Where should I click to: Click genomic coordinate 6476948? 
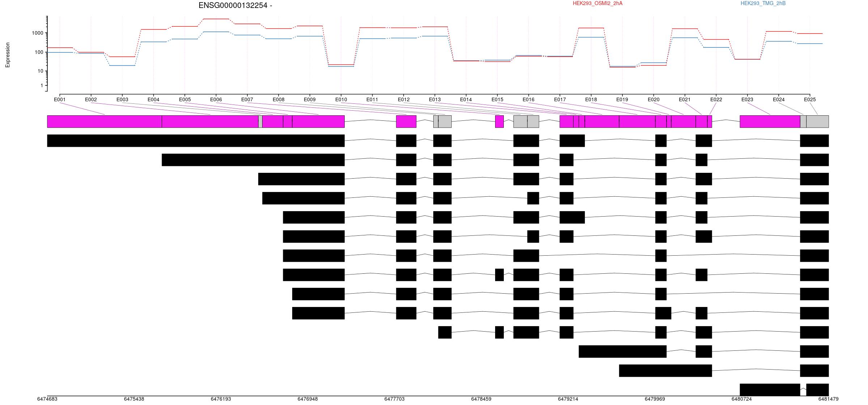[x=308, y=399]
